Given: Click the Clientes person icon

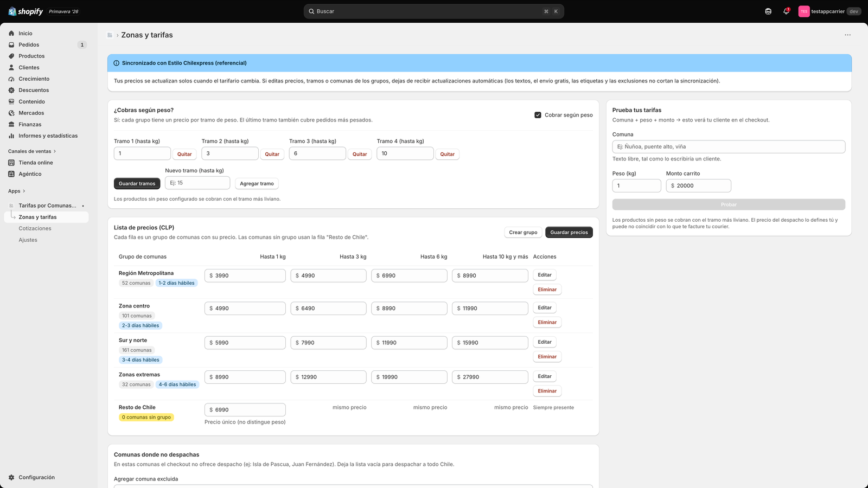Looking at the screenshot, I should [x=11, y=68].
